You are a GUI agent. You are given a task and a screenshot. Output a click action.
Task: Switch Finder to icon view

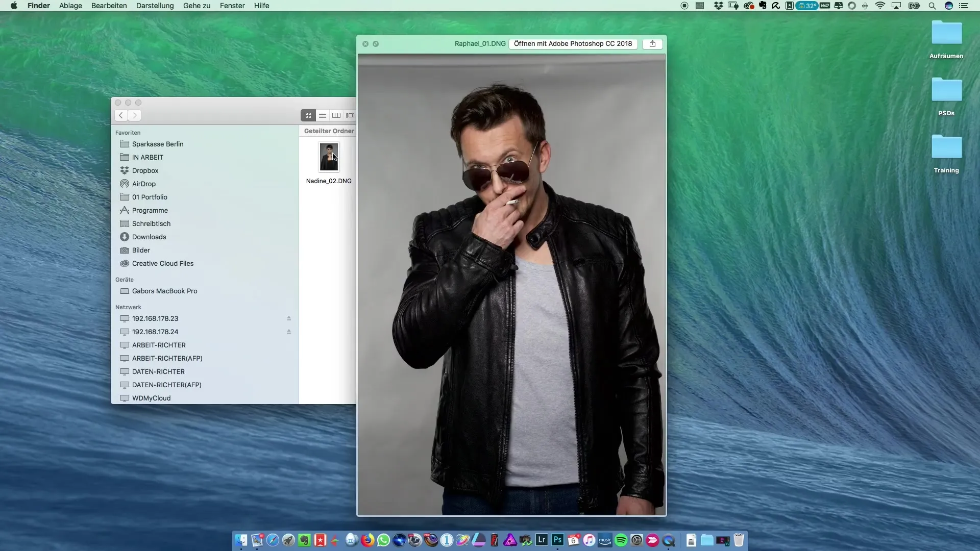pyautogui.click(x=308, y=115)
